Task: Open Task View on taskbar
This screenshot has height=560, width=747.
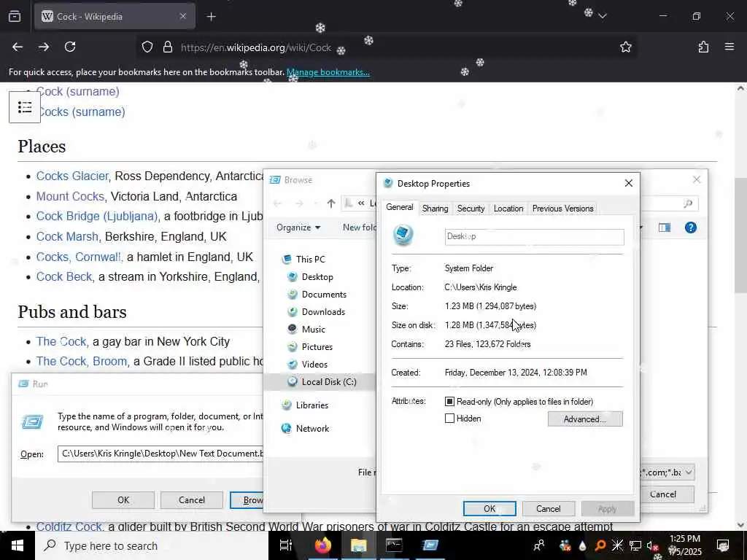Action: point(285,545)
